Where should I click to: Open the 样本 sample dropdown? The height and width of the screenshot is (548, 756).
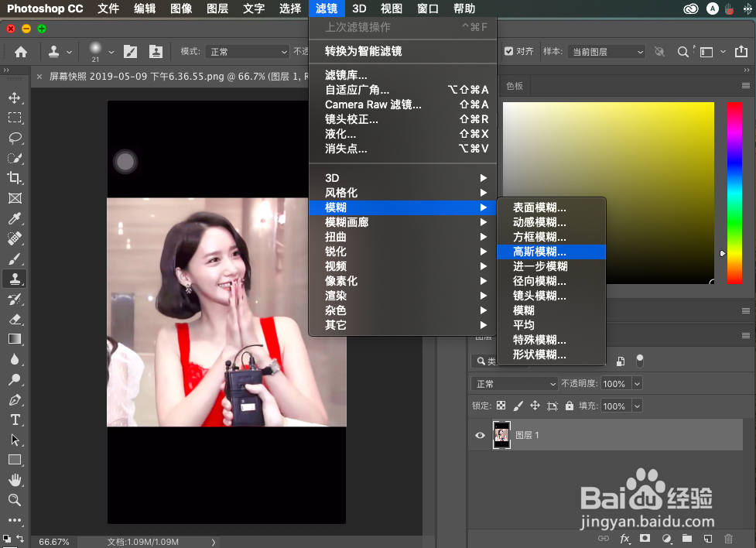pos(607,52)
